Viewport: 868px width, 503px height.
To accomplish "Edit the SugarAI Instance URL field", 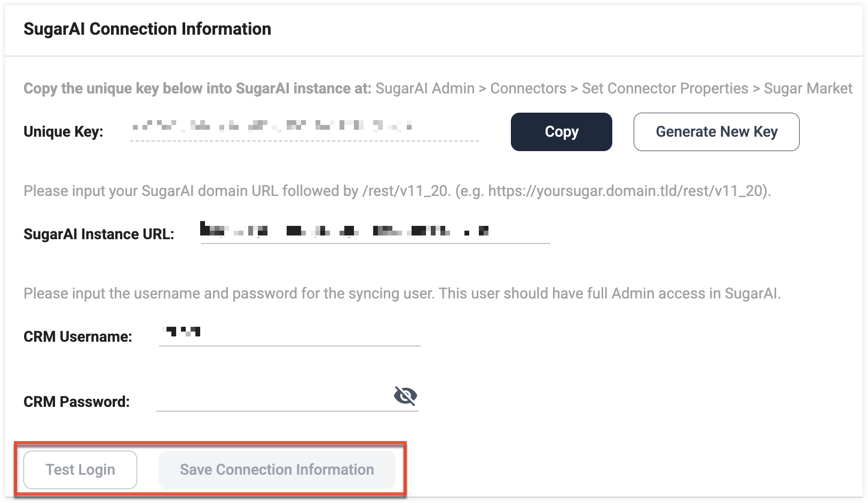I will pos(375,230).
